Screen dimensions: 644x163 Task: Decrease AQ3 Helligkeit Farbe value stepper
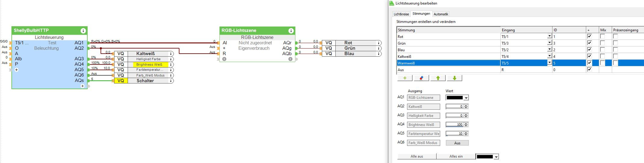click(466, 117)
